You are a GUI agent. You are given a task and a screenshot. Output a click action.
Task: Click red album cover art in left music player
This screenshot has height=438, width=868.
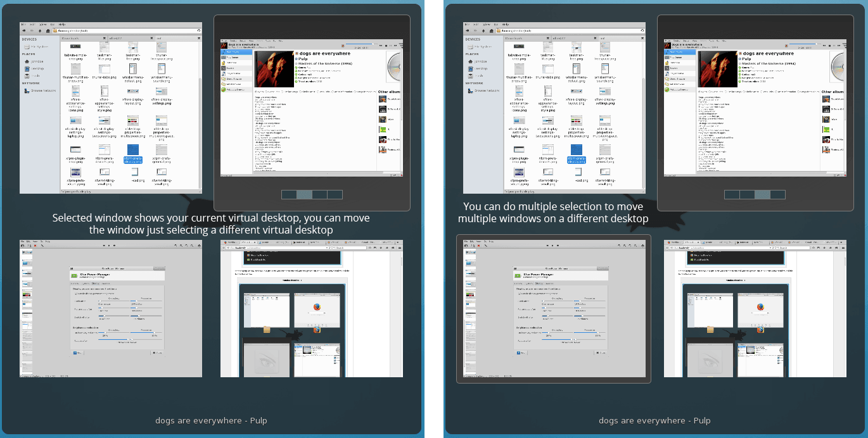click(274, 68)
